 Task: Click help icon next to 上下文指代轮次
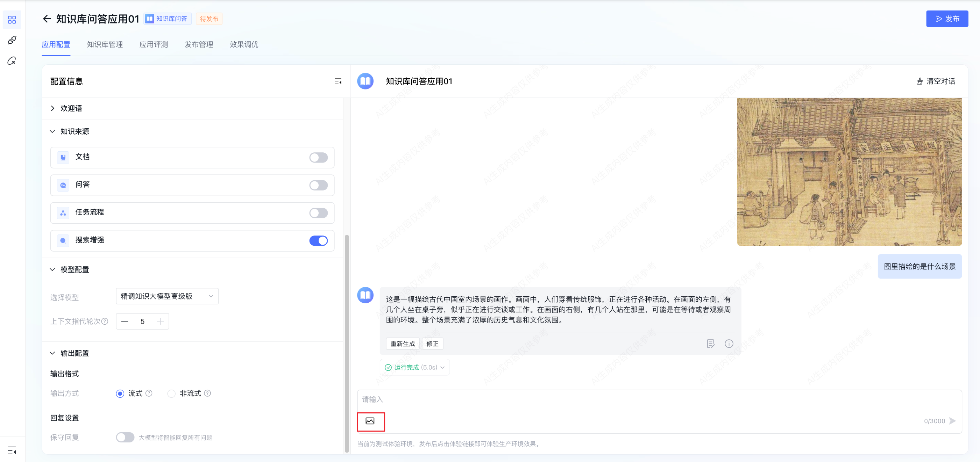pos(105,321)
